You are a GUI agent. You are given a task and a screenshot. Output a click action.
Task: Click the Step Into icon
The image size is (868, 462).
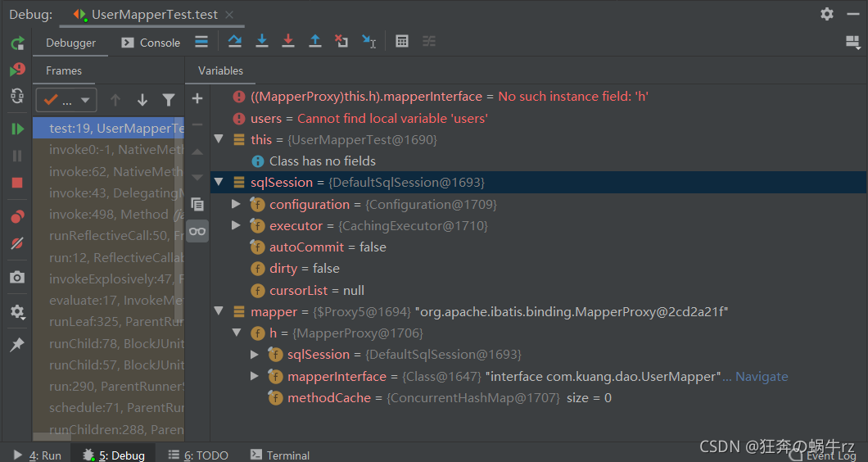pos(262,41)
